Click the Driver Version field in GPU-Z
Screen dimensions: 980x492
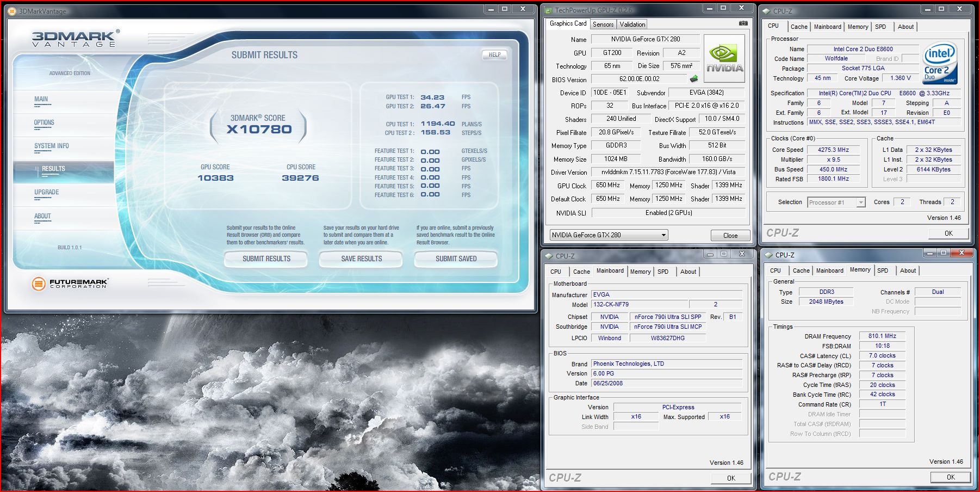pyautogui.click(x=668, y=172)
